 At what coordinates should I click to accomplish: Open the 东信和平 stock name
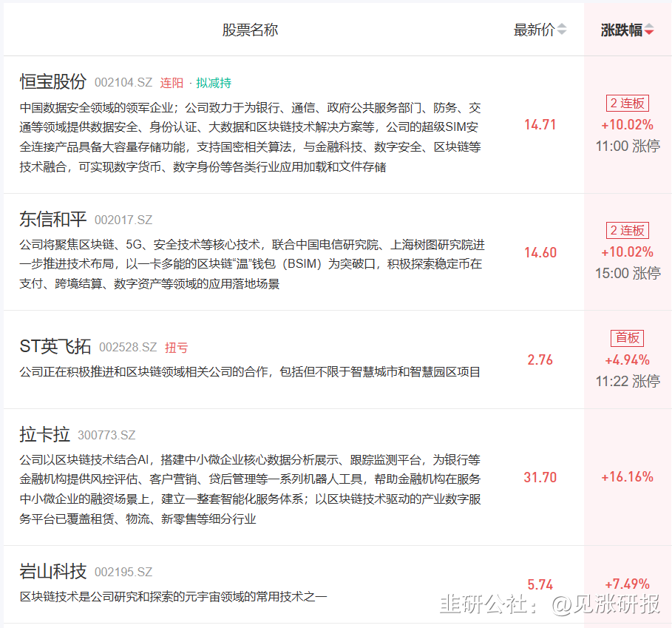pos(53,219)
